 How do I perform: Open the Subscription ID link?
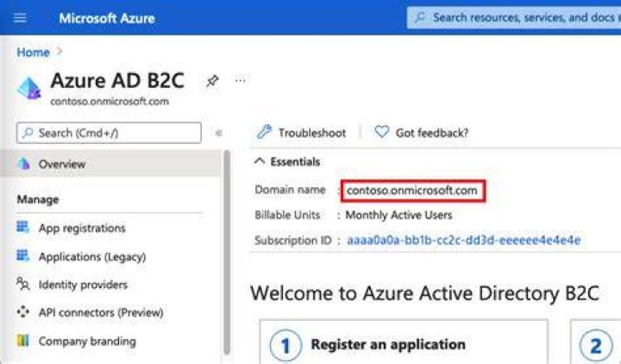click(463, 240)
